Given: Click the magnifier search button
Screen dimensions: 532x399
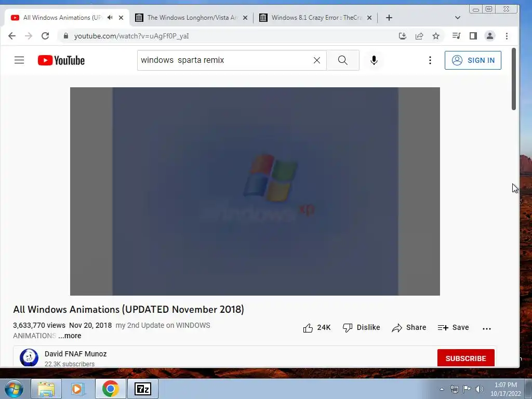Looking at the screenshot, I should tap(343, 60).
